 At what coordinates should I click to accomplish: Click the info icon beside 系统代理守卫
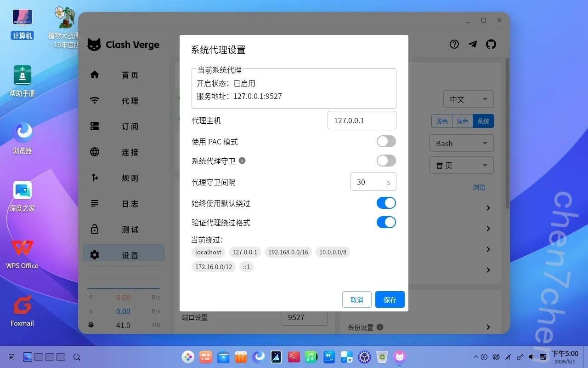pyautogui.click(x=242, y=161)
